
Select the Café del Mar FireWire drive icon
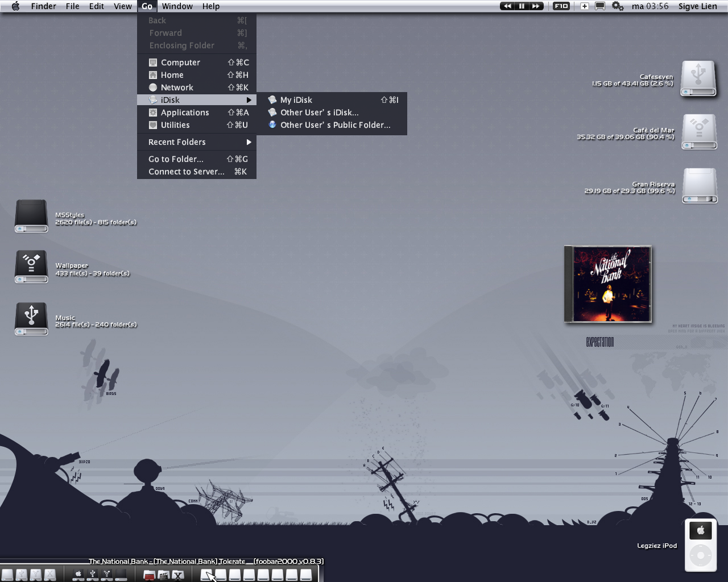tap(699, 132)
